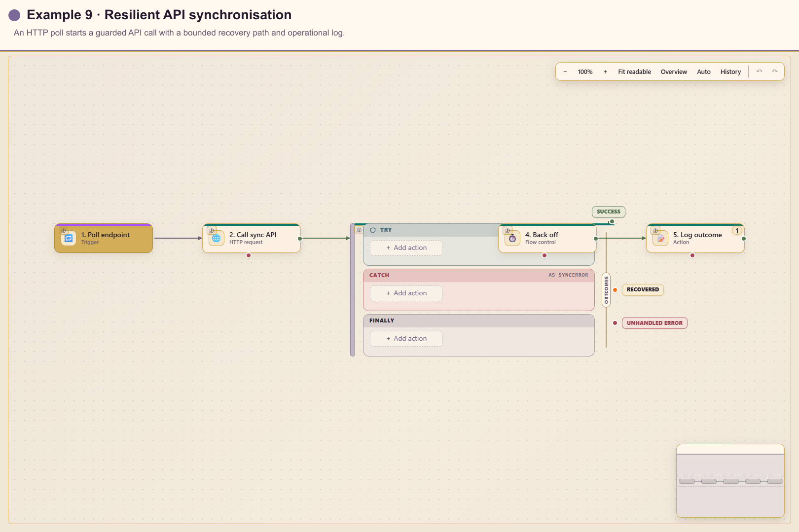Screen dimensions: 799x532
Task: Add action in the FINALLY section
Action: pyautogui.click(x=406, y=339)
